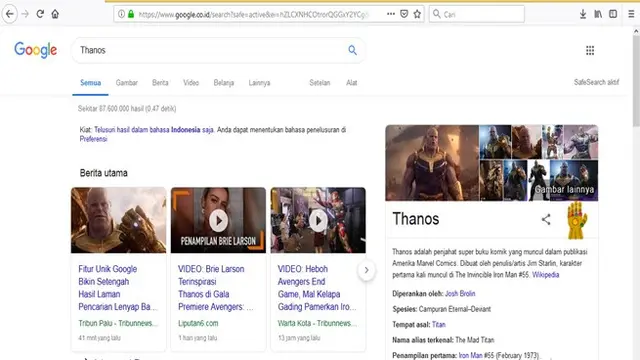
Task: Click the browser forward arrow
Action: pyautogui.click(x=25, y=14)
